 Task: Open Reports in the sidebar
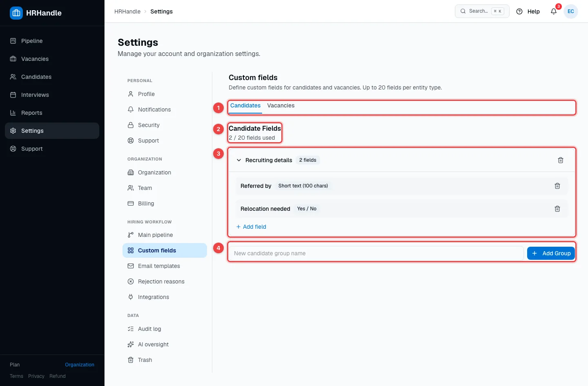(x=52, y=113)
